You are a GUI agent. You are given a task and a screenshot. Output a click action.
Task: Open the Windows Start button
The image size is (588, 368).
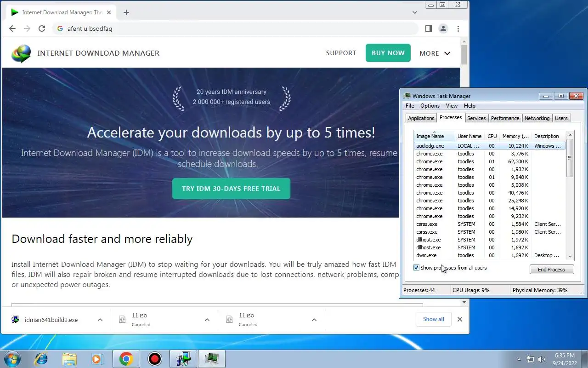12,358
